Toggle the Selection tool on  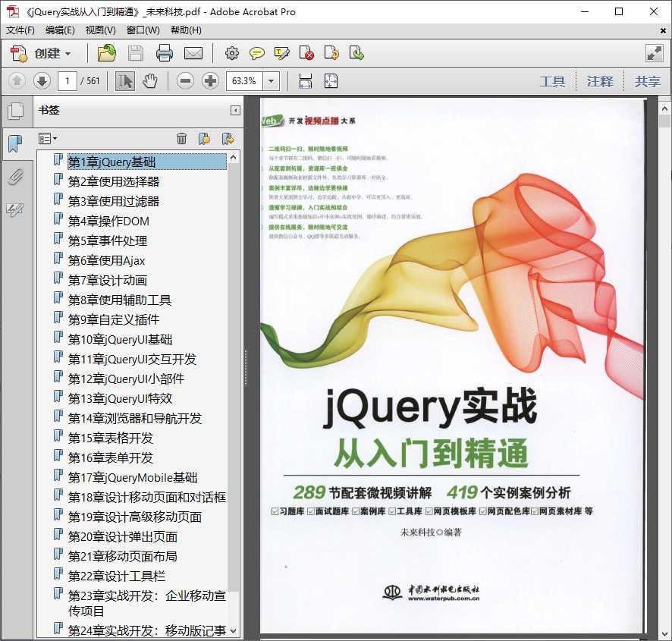click(x=125, y=80)
